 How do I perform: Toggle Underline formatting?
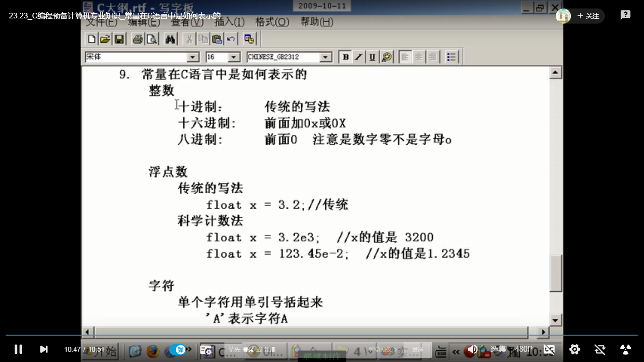pos(372,57)
